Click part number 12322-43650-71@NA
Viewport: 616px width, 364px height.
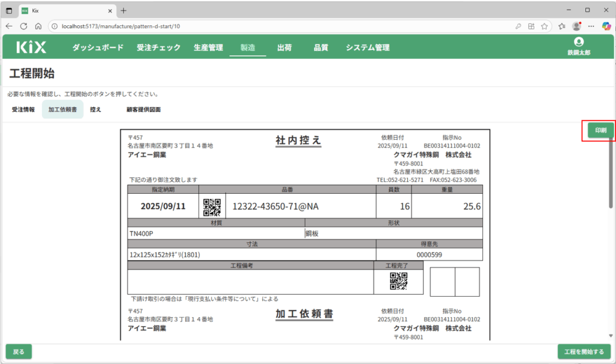(276, 206)
